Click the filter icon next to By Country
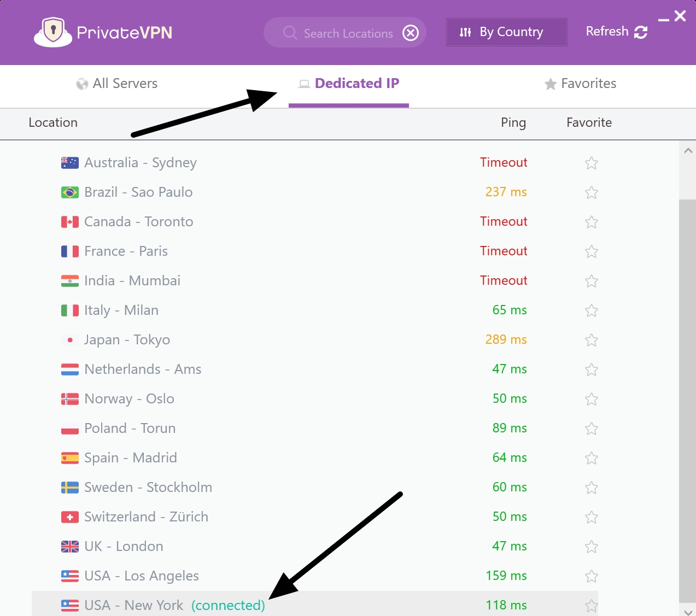696x616 pixels. pyautogui.click(x=464, y=32)
